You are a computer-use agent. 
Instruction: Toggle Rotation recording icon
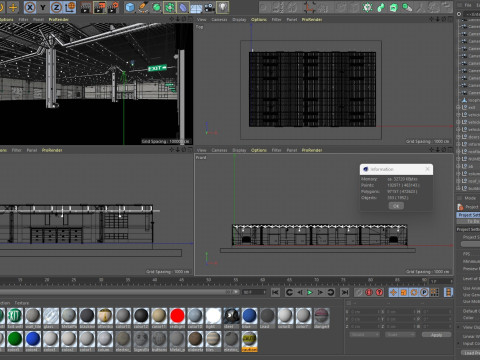tap(414, 292)
